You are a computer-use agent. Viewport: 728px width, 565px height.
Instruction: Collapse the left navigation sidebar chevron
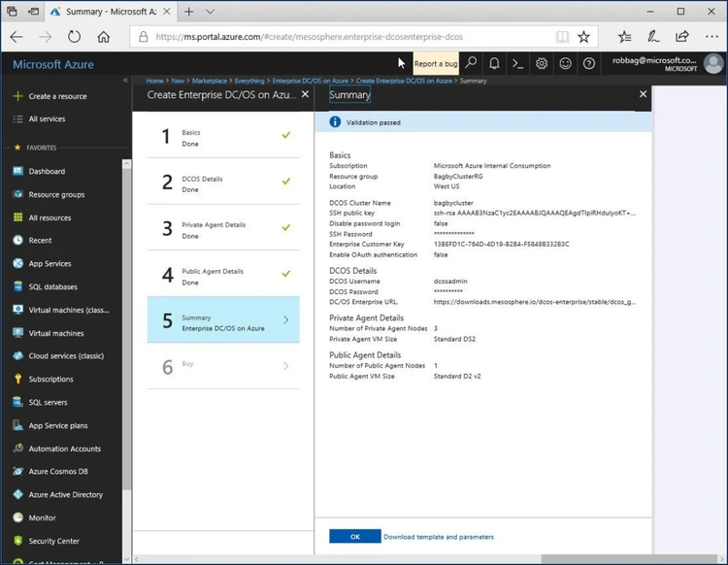tap(125, 80)
